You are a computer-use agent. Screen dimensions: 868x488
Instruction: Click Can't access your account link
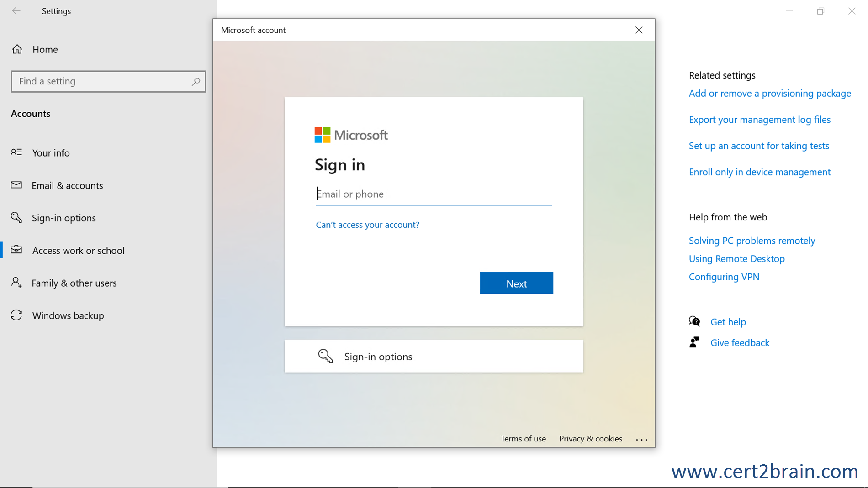click(x=367, y=225)
